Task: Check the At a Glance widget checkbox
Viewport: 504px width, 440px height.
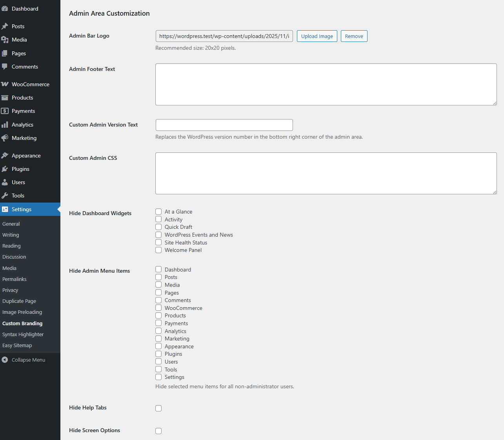Action: pos(158,212)
